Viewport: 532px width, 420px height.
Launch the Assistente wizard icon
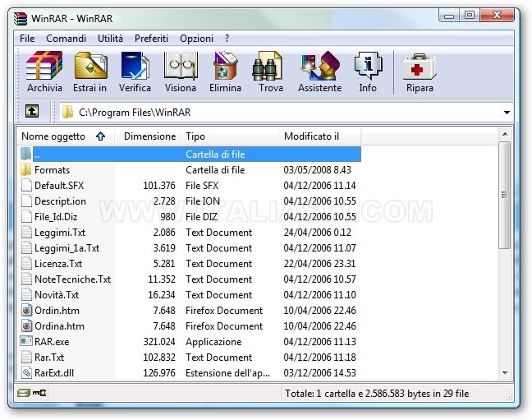tap(320, 66)
